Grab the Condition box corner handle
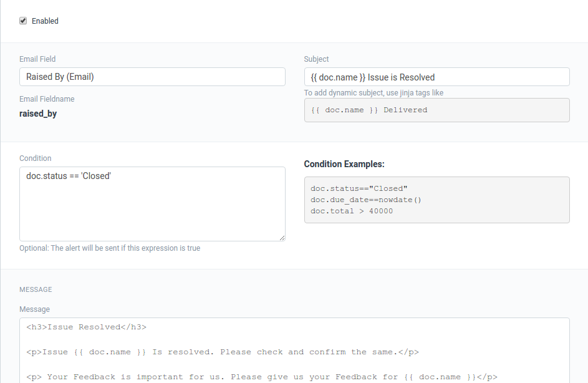 [282, 238]
